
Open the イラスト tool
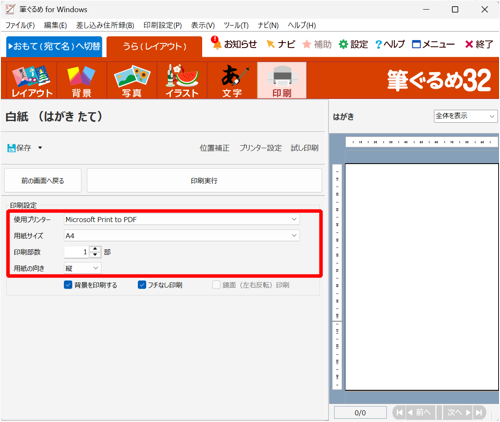(x=182, y=80)
